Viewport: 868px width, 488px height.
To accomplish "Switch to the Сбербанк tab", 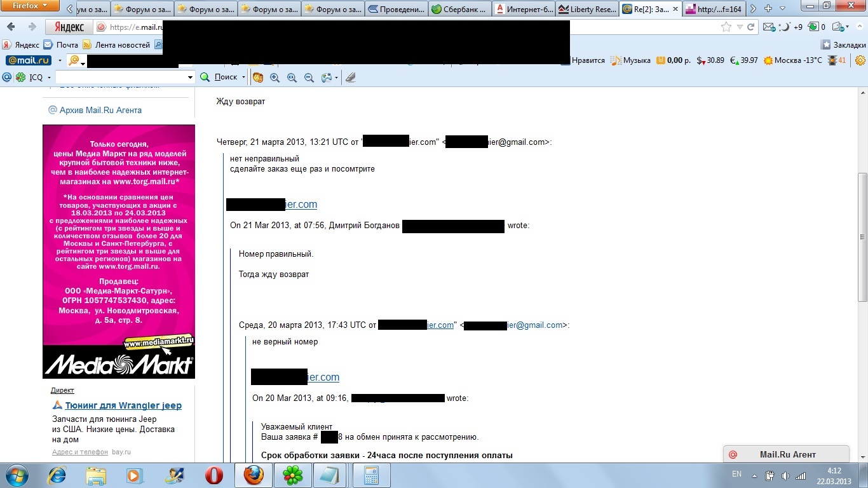I will pyautogui.click(x=460, y=9).
